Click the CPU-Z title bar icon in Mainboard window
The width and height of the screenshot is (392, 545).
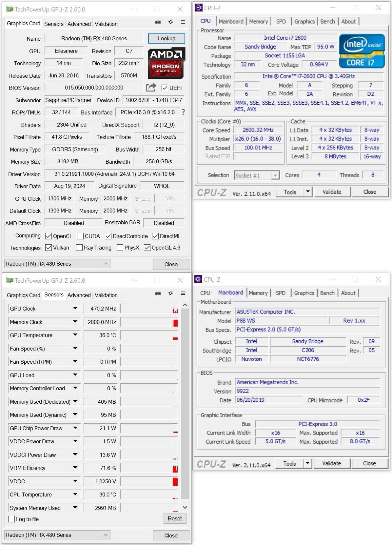[x=198, y=279]
